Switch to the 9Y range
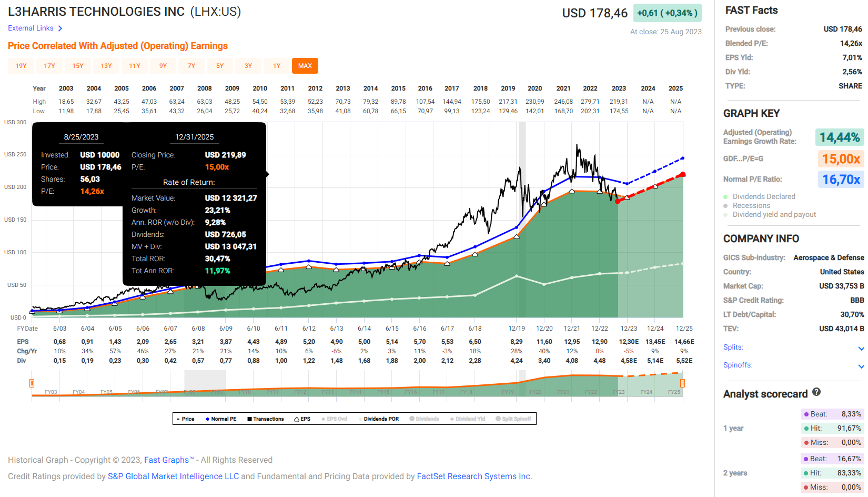The image size is (868, 497). [163, 66]
